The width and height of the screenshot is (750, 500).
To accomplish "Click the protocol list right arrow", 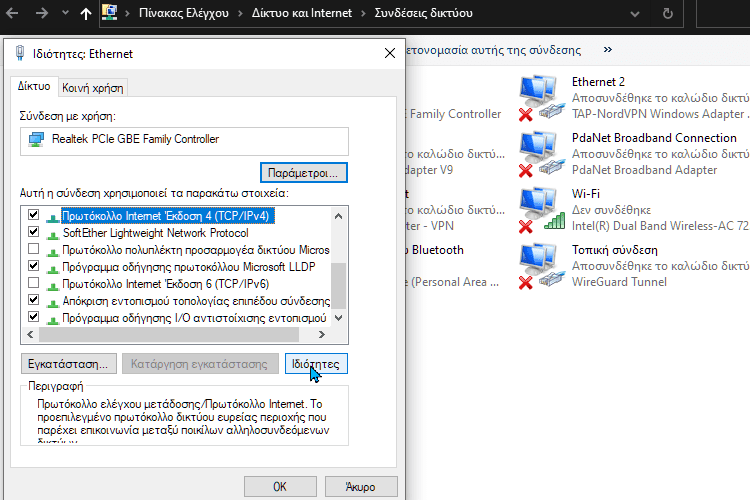I will 322,334.
